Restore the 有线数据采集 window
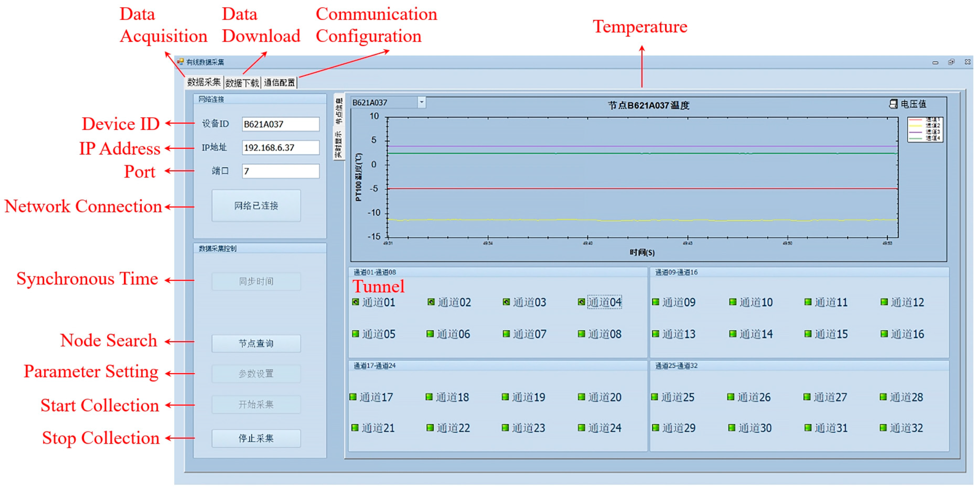This screenshot has width=980, height=491. (951, 62)
